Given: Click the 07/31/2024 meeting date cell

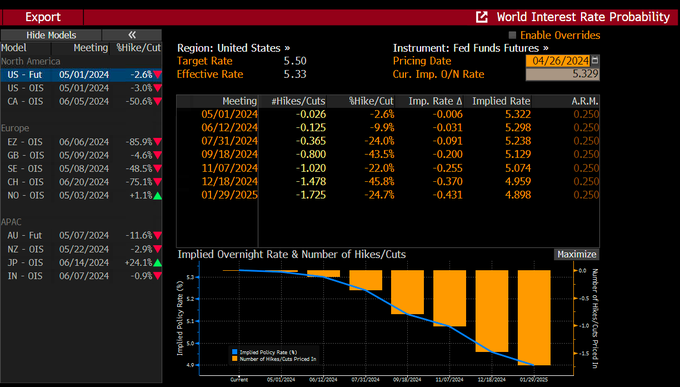Looking at the screenshot, I should (x=229, y=141).
